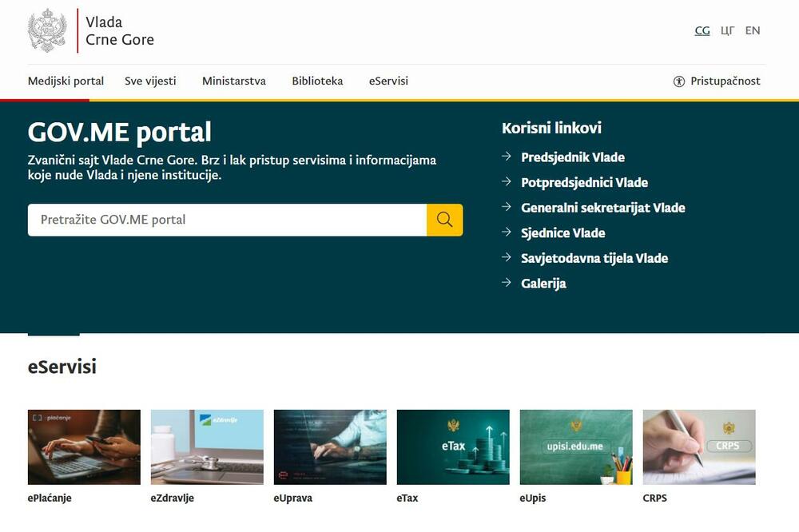Open the ePlaćanje service tile
Screen dimensions: 799x532
click(x=84, y=446)
